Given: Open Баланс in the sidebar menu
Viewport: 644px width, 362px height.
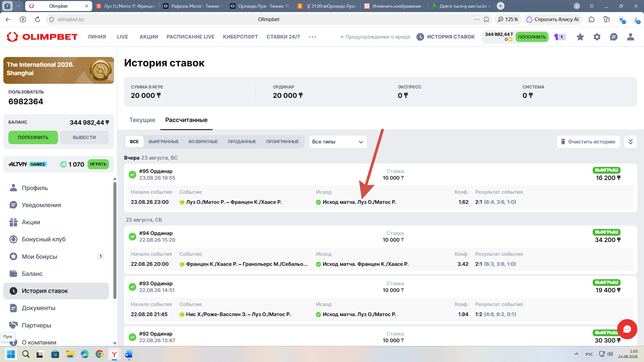Looking at the screenshot, I should pyautogui.click(x=56, y=274).
